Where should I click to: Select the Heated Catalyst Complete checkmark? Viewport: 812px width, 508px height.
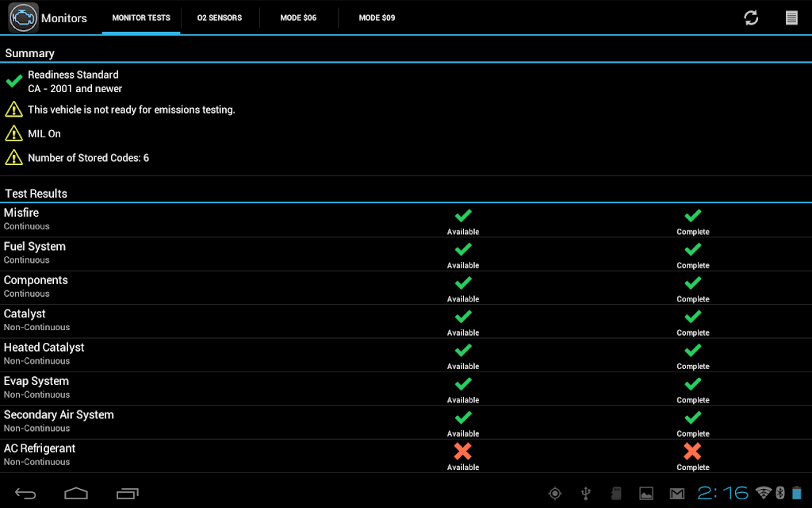tap(693, 350)
